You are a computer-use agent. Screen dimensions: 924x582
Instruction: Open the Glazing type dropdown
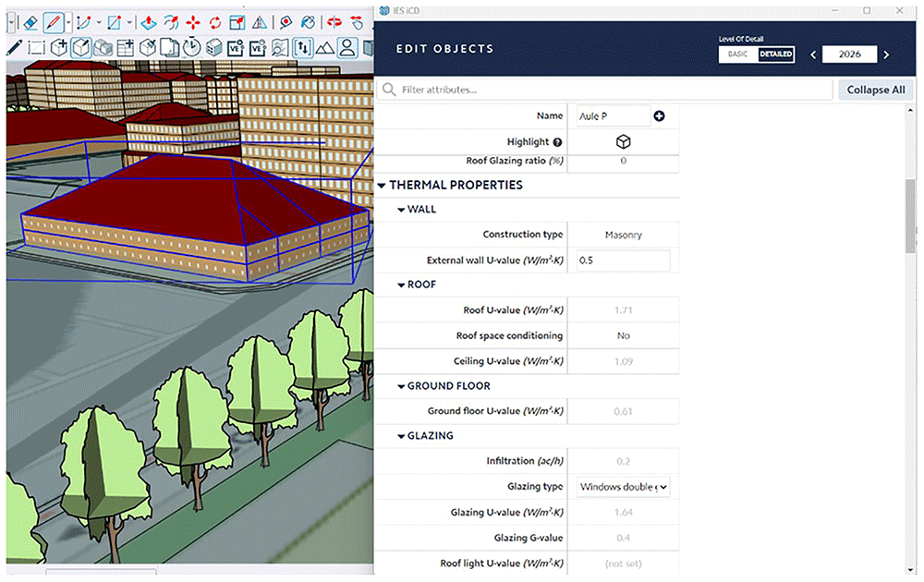coord(624,487)
